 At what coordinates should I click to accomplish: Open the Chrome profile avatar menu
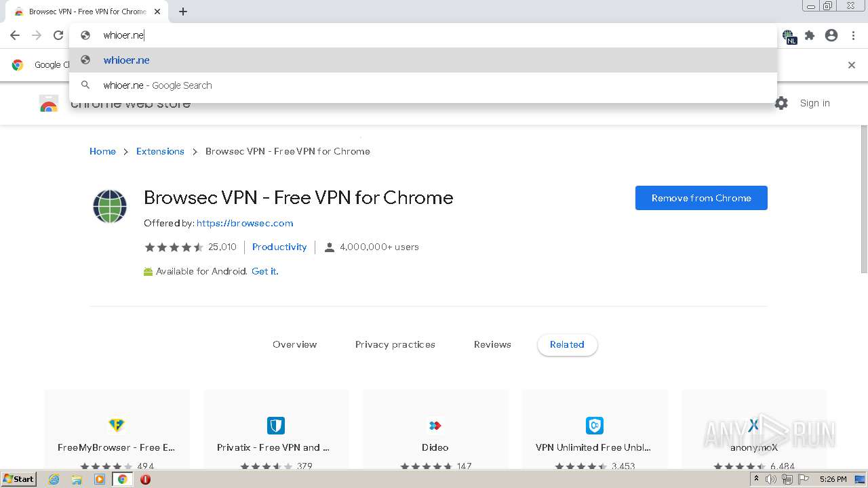pyautogui.click(x=831, y=35)
